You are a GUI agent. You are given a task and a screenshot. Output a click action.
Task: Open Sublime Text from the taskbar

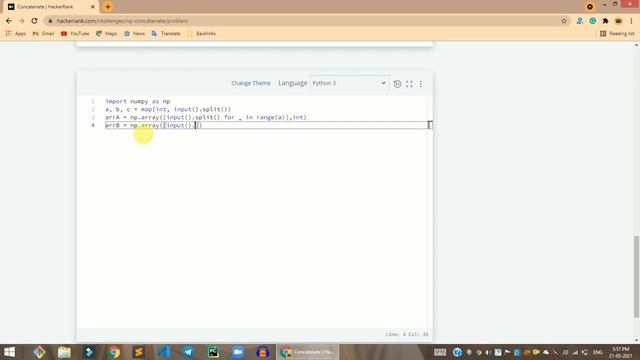139,352
